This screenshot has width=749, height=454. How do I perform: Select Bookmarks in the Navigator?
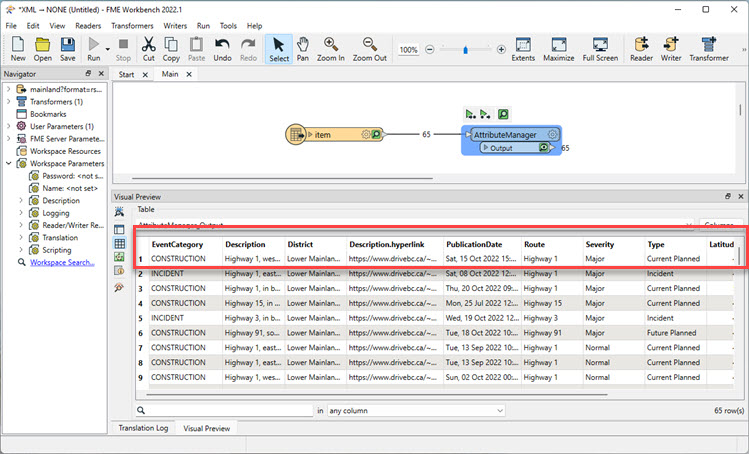tap(48, 114)
